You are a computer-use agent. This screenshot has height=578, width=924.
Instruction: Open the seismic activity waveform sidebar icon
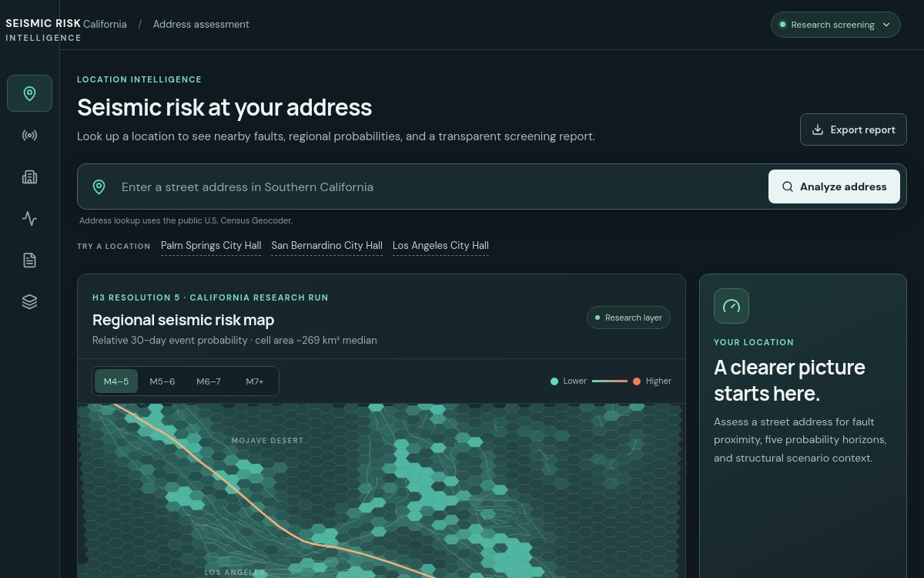click(29, 219)
